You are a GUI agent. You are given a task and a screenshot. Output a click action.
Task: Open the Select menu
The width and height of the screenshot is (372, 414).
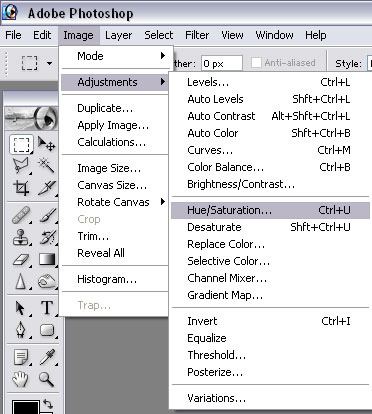[x=159, y=35]
